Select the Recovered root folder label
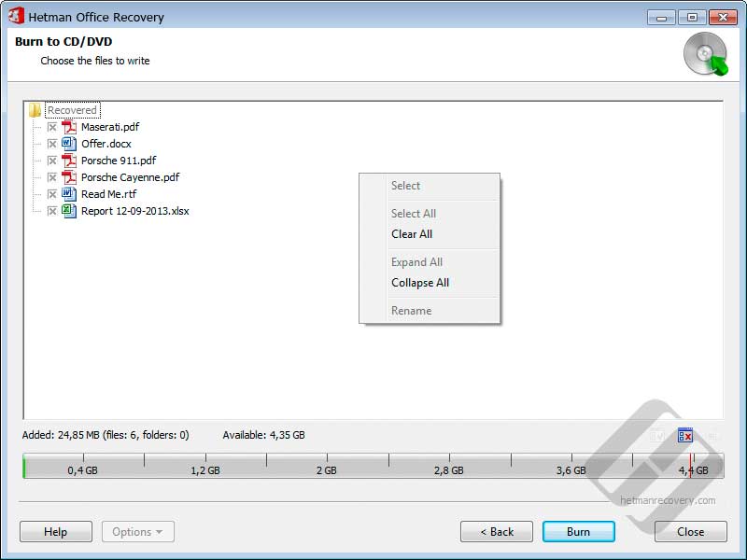 coord(73,110)
